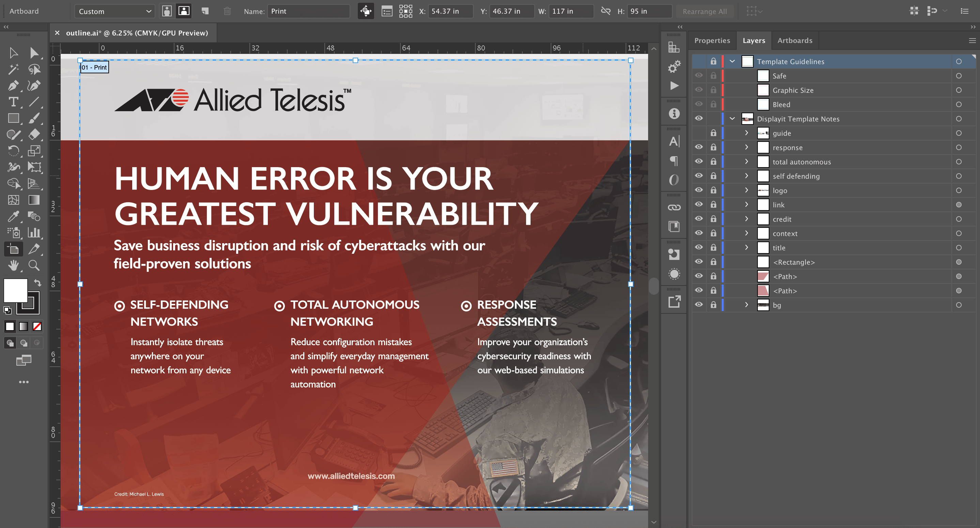Select the Magic Wand tool
The width and height of the screenshot is (980, 528).
click(13, 69)
